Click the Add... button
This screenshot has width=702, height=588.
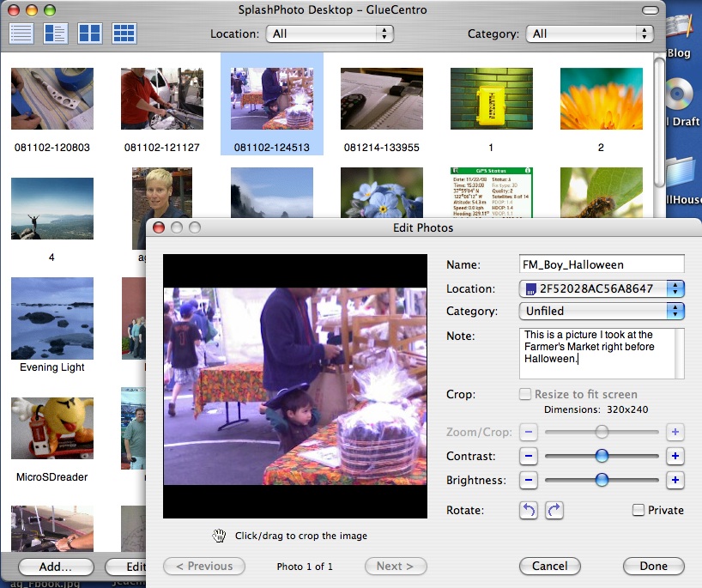point(55,567)
